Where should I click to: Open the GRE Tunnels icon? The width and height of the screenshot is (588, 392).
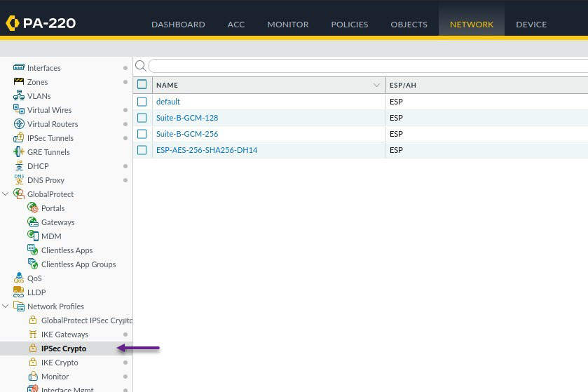pos(19,151)
